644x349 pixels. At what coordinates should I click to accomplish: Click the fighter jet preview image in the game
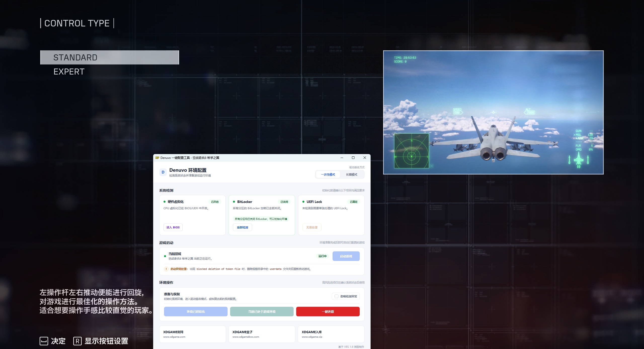click(493, 112)
